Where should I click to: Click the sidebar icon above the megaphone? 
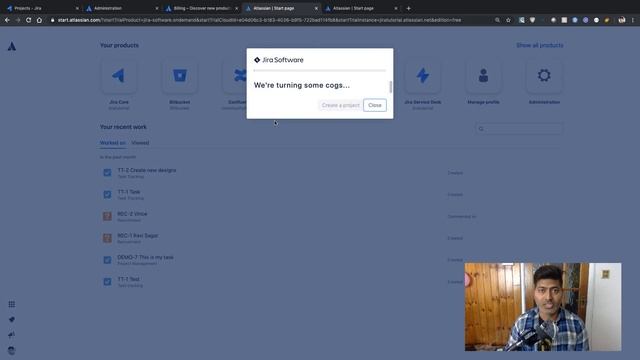coord(12,320)
